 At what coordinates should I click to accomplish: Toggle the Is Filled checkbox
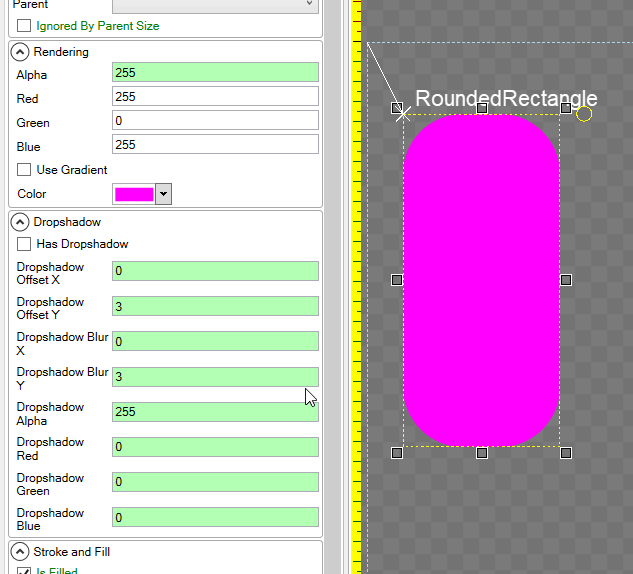[24, 571]
